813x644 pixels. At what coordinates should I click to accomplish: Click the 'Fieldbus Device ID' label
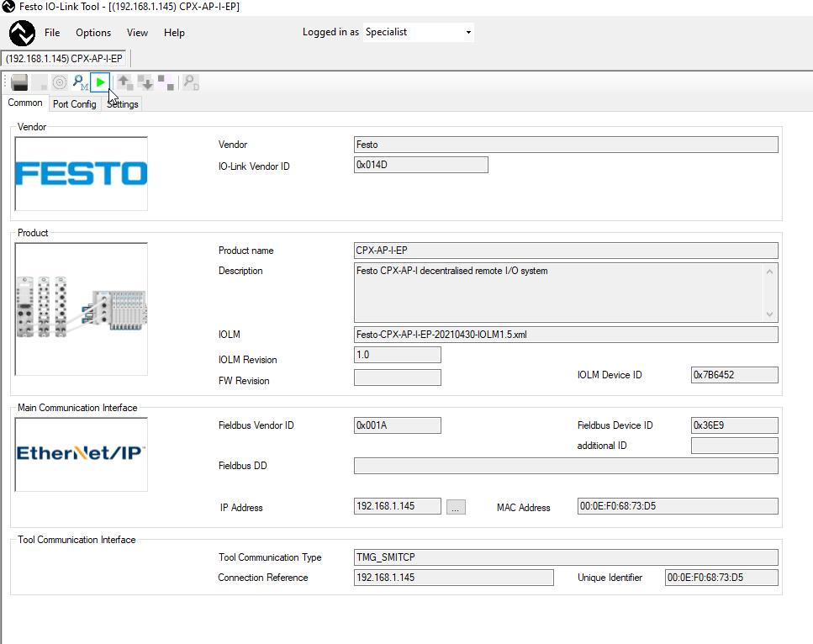615,425
